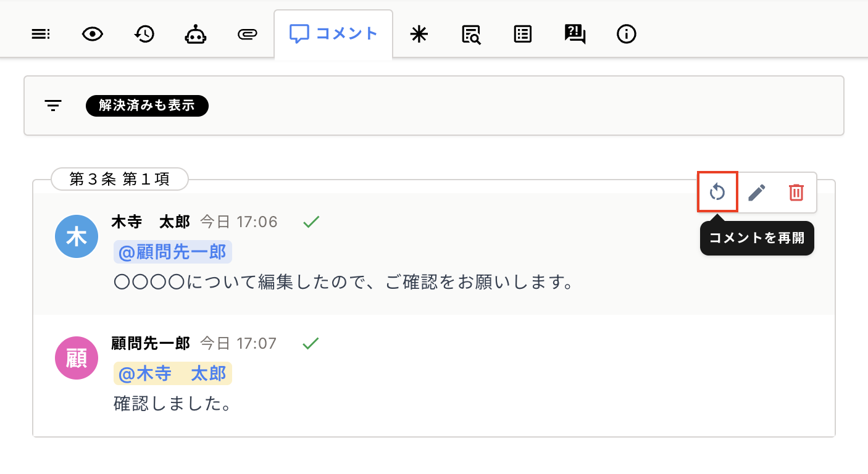The image size is (868, 474).
Task: Delete the comment with red trash icon
Action: (796, 193)
